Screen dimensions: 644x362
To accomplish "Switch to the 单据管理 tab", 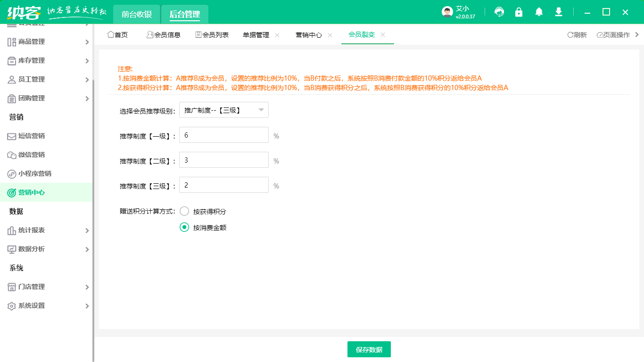I will point(255,34).
